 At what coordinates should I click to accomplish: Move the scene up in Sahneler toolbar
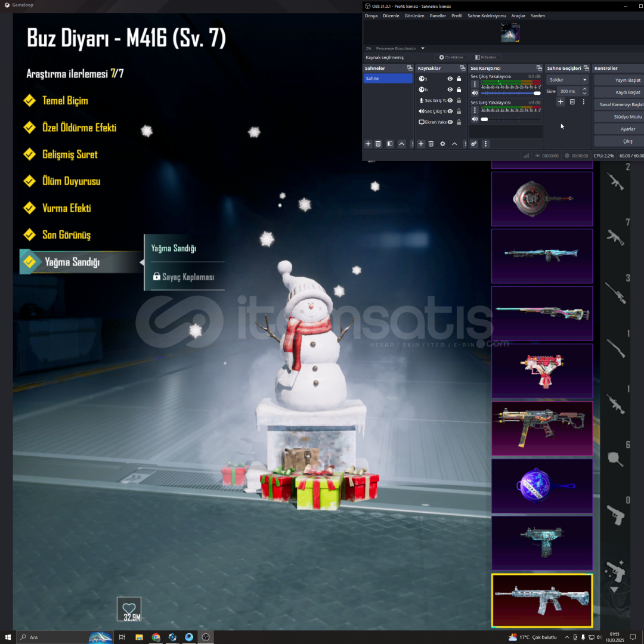click(x=402, y=144)
